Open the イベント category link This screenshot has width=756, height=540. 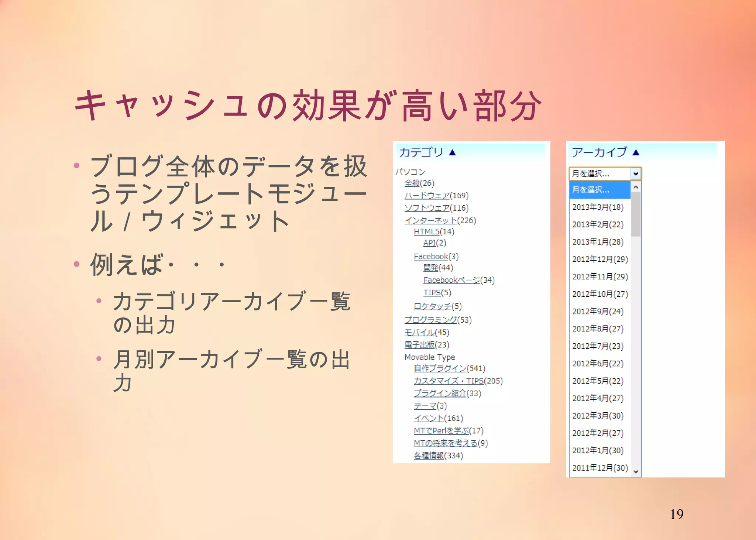(x=429, y=418)
